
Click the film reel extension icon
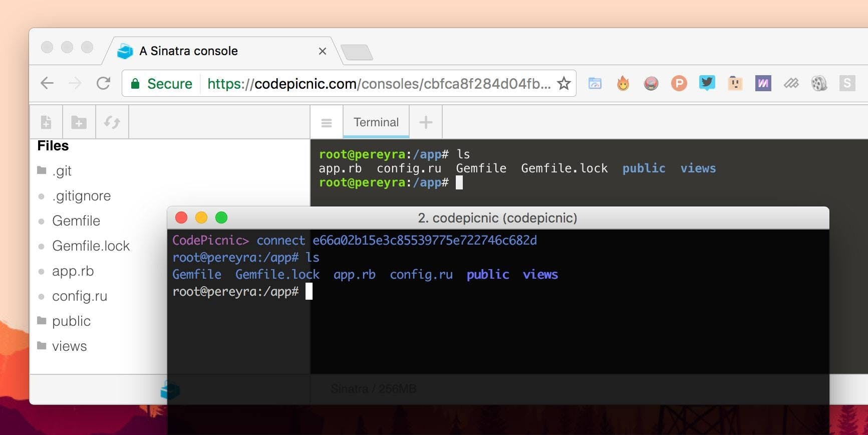pos(819,83)
